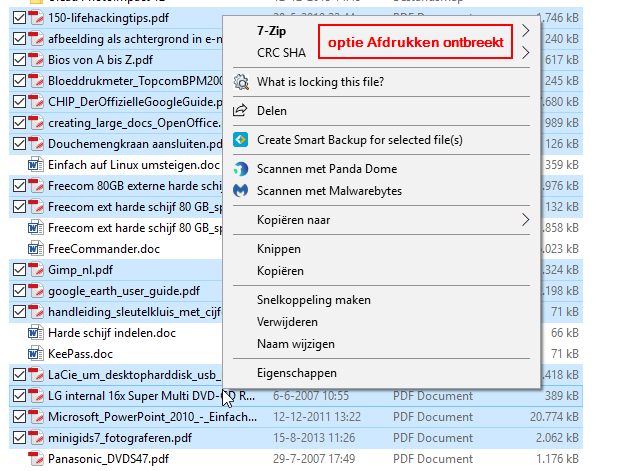Click the PDF icon of Panasonic_DVDS47.pdf

(x=37, y=459)
